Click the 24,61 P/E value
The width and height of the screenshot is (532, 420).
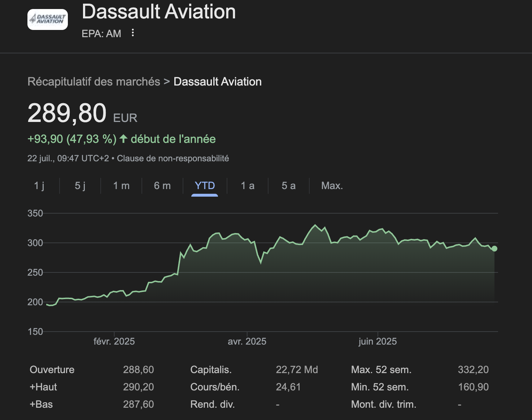pyautogui.click(x=288, y=387)
